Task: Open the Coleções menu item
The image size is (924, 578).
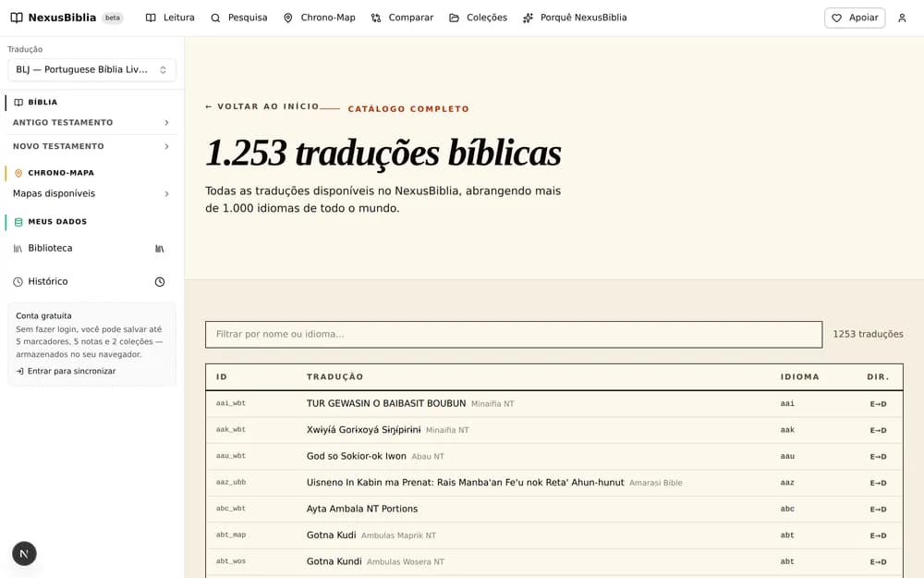Action: click(x=478, y=18)
